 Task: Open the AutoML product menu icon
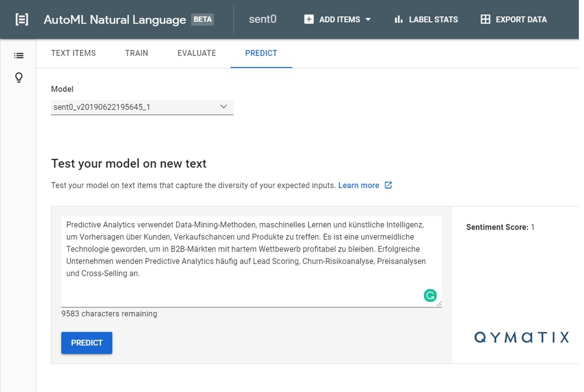[21, 20]
